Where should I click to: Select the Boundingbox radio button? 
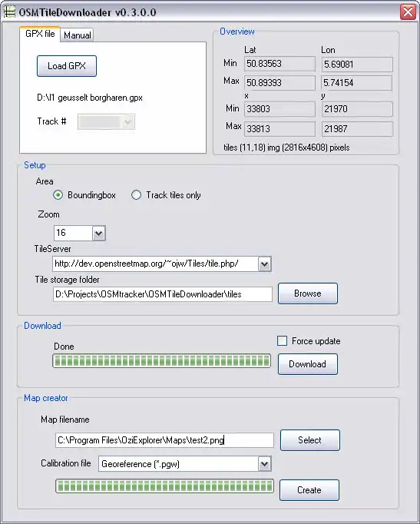point(58,195)
